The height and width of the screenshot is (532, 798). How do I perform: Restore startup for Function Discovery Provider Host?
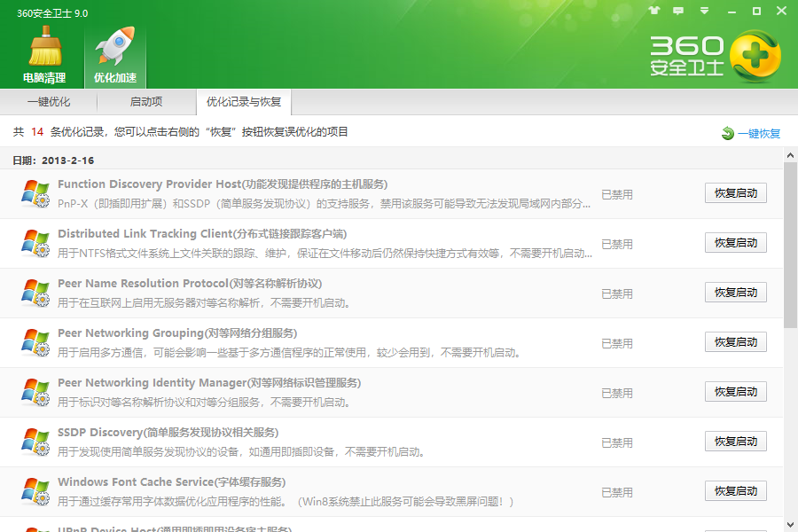pyautogui.click(x=735, y=193)
